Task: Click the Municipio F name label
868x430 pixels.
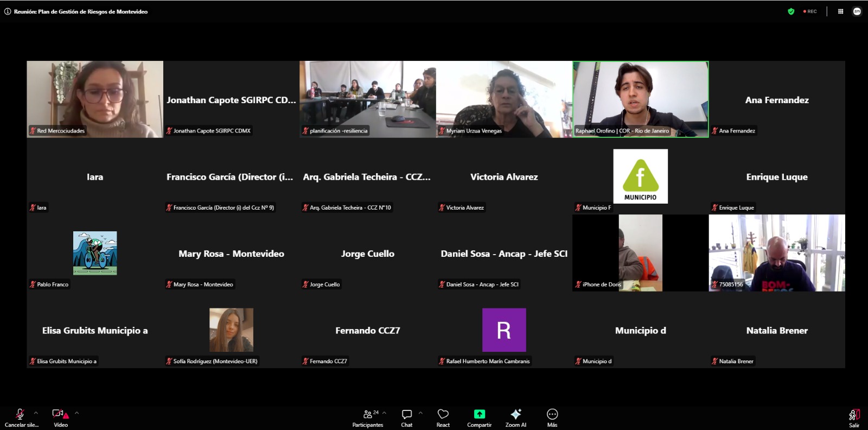Action: click(x=597, y=207)
